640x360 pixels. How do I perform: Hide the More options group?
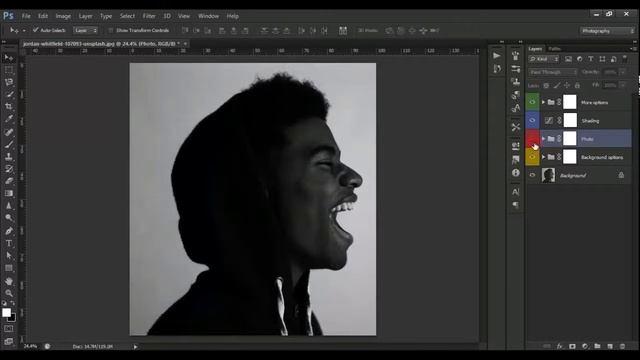tap(532, 102)
